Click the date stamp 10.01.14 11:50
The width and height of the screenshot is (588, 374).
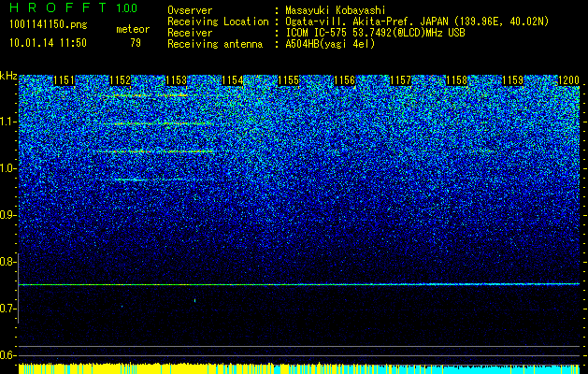tap(48, 43)
